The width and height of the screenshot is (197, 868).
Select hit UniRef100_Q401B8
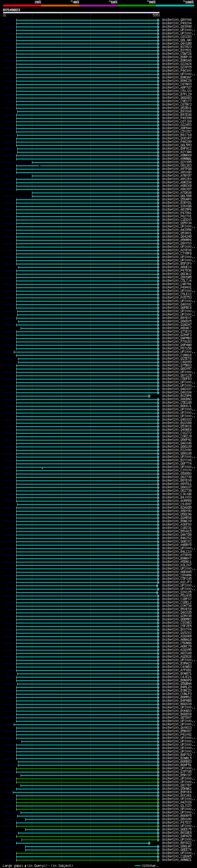pos(176,43)
